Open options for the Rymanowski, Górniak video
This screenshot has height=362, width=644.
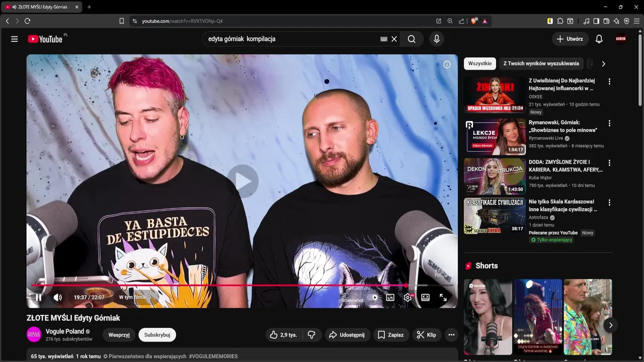point(609,123)
